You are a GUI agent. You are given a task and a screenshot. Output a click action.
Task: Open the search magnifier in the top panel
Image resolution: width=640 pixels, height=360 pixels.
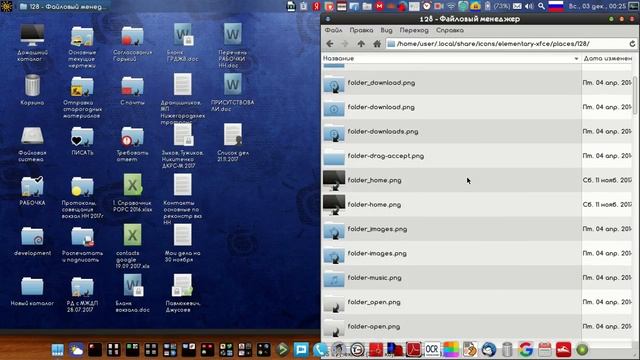tap(541, 6)
